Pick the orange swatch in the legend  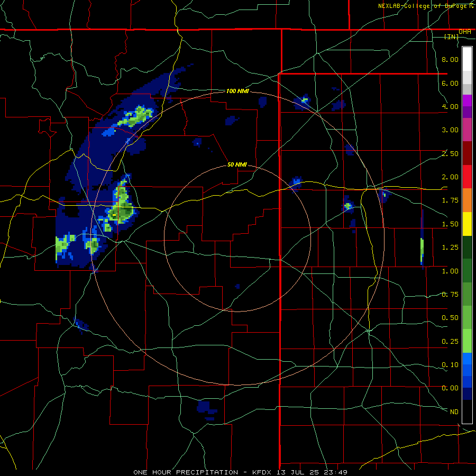[467, 200]
